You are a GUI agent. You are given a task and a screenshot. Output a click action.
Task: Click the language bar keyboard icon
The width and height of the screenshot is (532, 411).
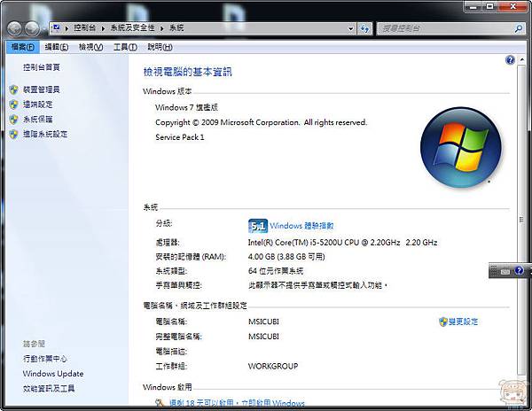[x=505, y=271]
